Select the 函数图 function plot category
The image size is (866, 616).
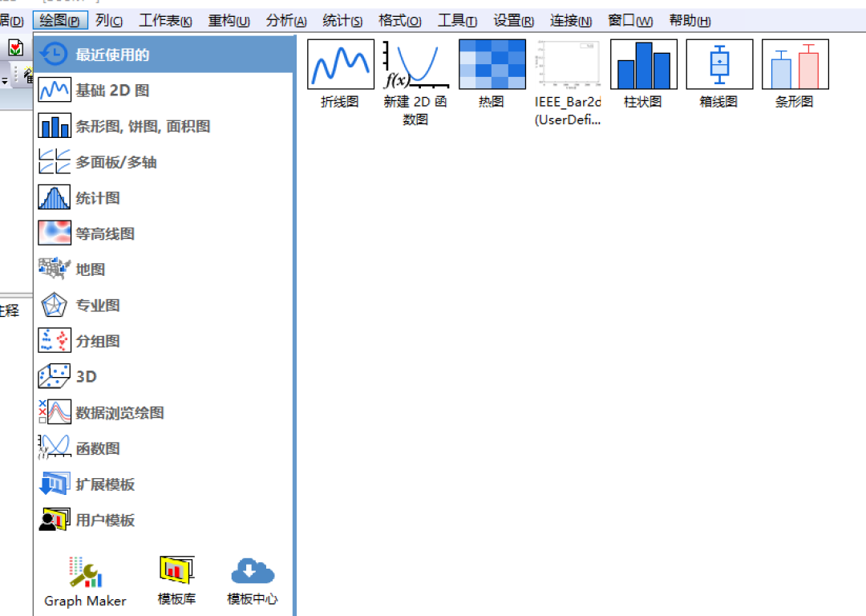[164, 448]
